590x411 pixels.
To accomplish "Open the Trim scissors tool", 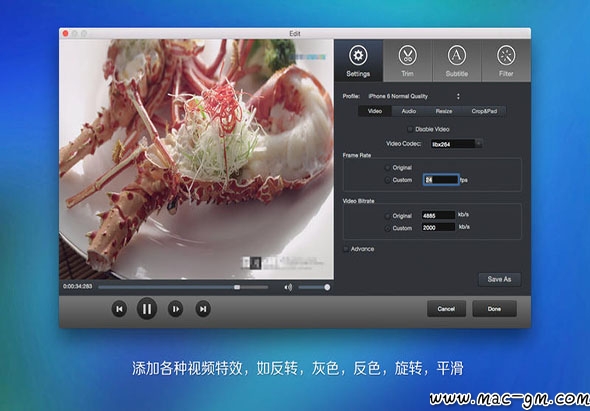I will [x=408, y=61].
